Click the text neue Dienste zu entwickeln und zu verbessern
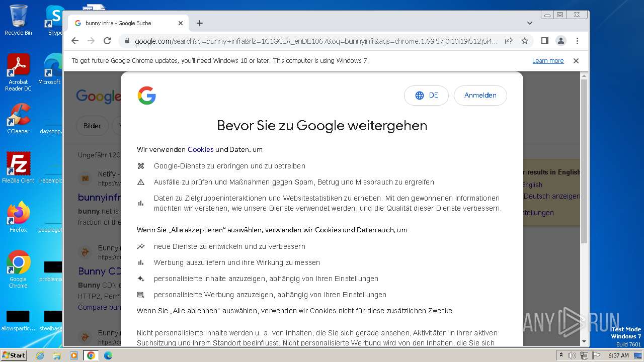Image resolution: width=644 pixels, height=362 pixels. [x=229, y=246]
